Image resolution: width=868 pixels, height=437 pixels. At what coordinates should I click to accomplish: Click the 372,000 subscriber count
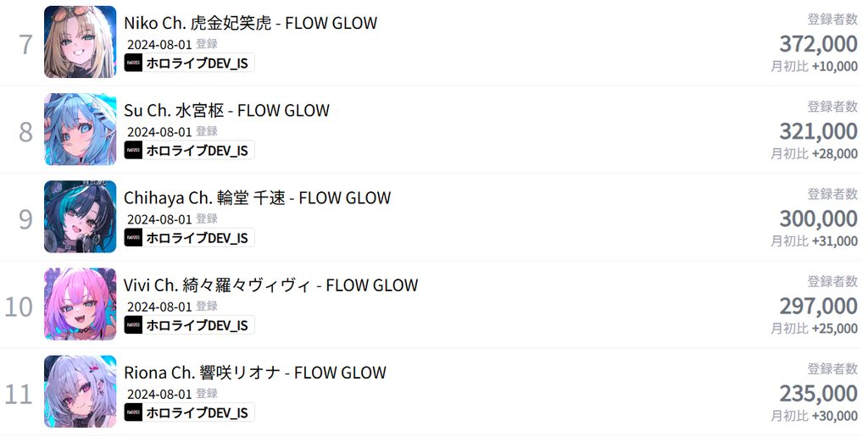point(818,44)
